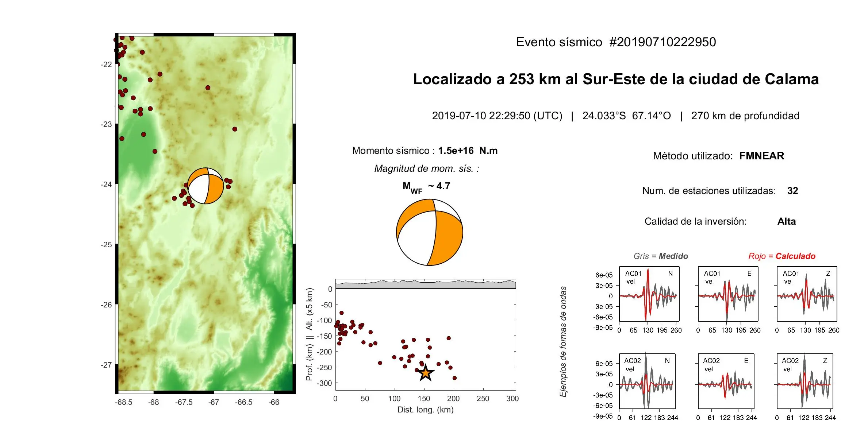The width and height of the screenshot is (868, 442).
Task: Click the AC01 E velocity waveform plot
Action: pyautogui.click(x=728, y=294)
